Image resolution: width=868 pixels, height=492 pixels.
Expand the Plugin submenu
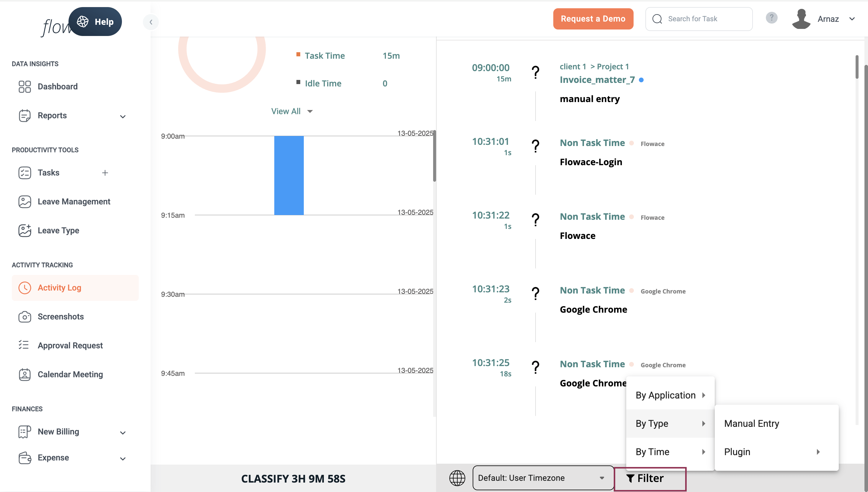(x=776, y=452)
